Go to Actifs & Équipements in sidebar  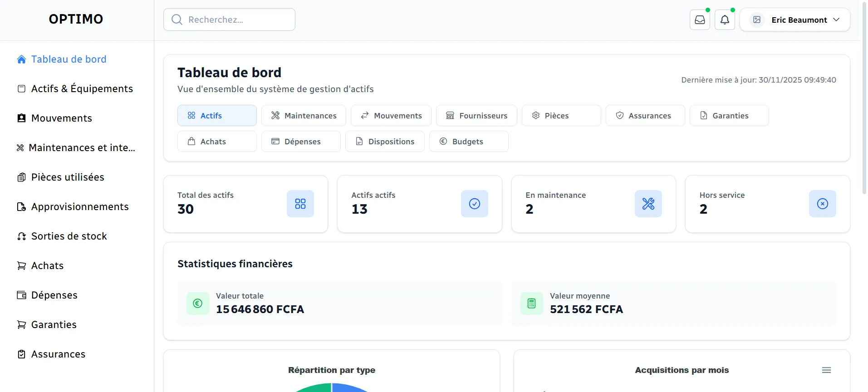pyautogui.click(x=82, y=89)
